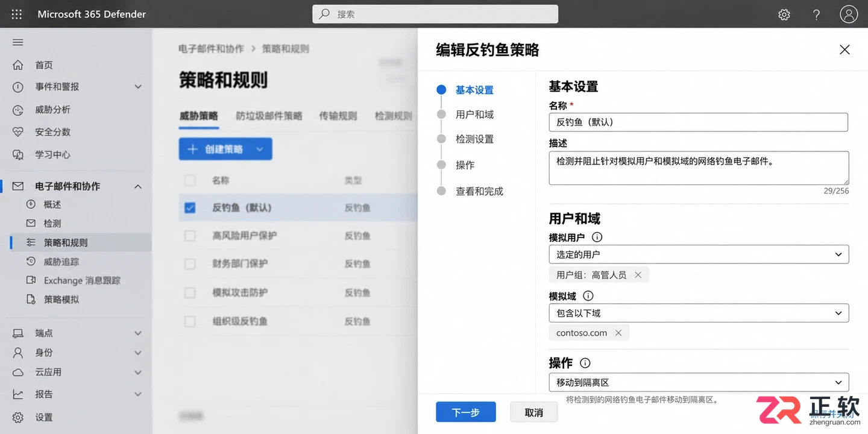This screenshot has height=434, width=868.
Task: Click the 概述 clock icon
Action: click(x=31, y=204)
